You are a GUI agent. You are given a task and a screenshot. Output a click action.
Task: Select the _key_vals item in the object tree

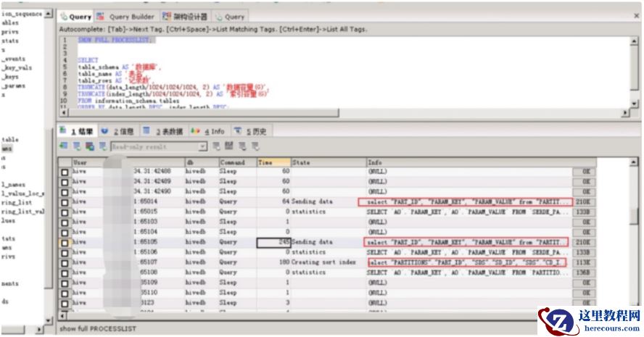coord(17,67)
